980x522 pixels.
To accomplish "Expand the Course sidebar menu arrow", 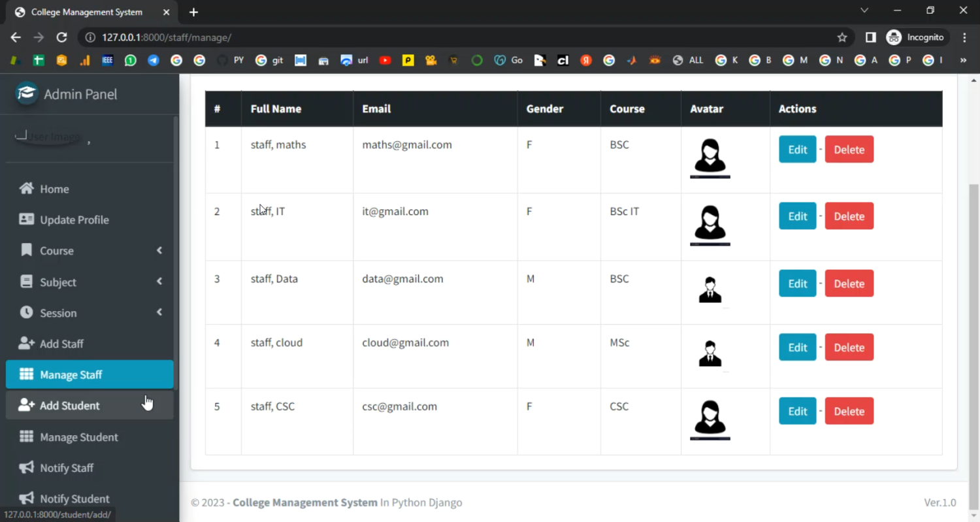I will coord(159,251).
